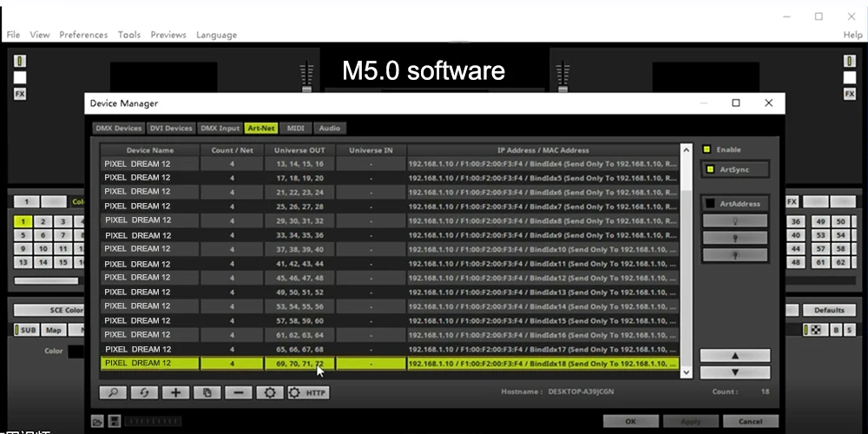Click the magnifier search devices button
This screenshot has width=868, height=434.
coord(113,392)
